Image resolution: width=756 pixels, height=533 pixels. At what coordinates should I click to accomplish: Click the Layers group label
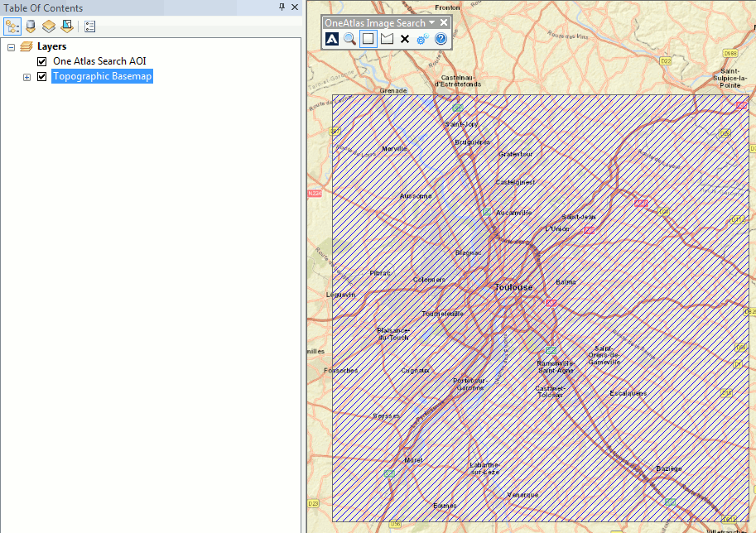tap(51, 46)
